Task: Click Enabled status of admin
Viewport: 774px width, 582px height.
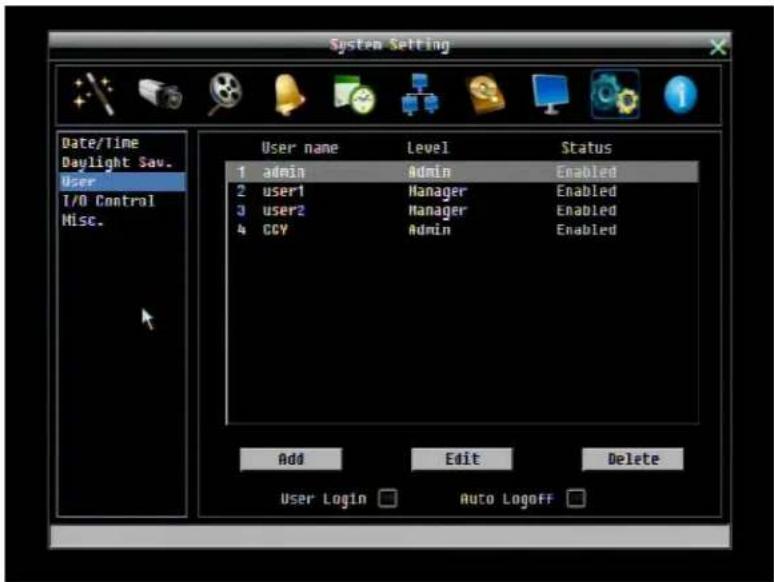Action: click(586, 172)
